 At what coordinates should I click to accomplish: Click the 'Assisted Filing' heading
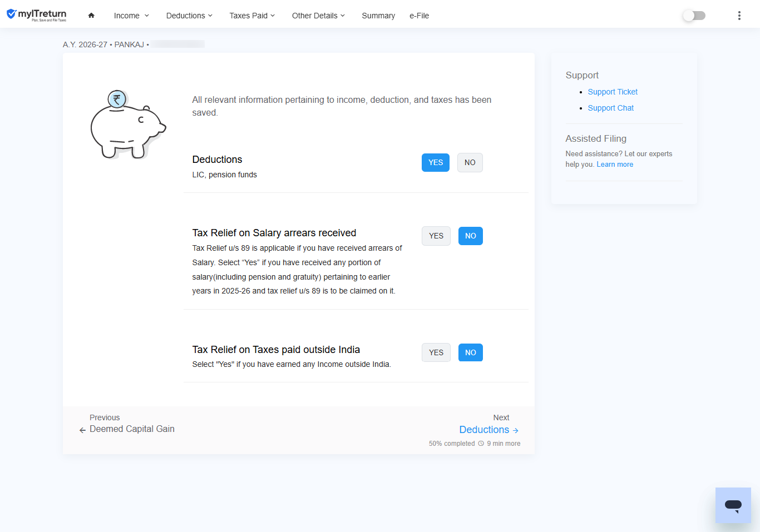596,138
